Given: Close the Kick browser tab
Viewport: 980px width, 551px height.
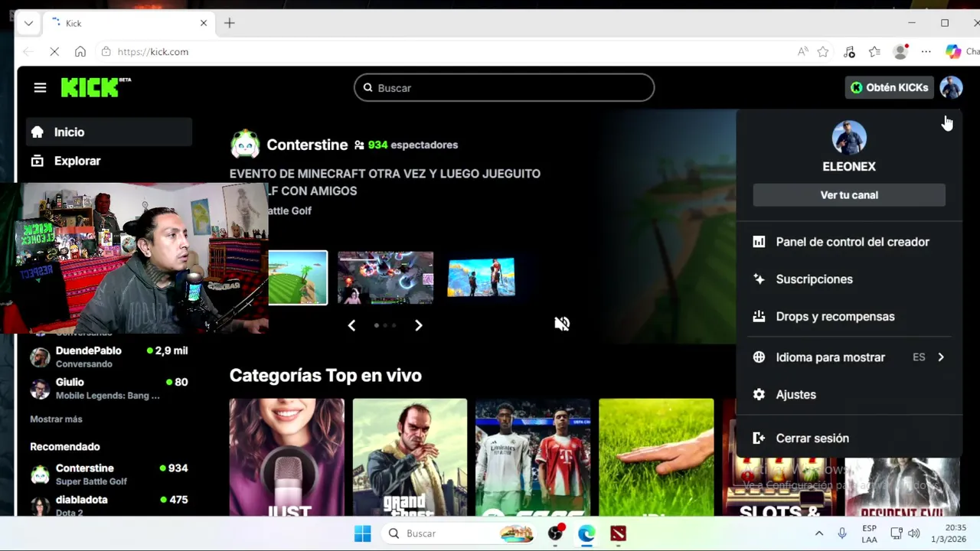Looking at the screenshot, I should pos(204,23).
